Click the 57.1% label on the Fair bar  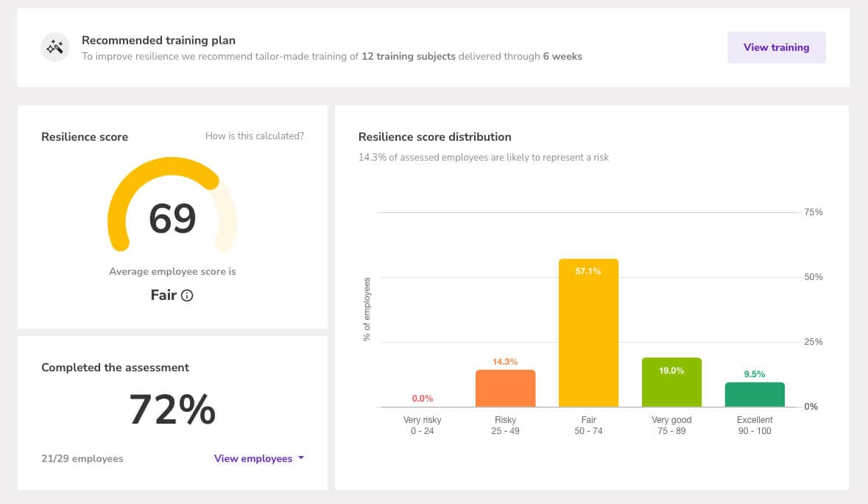588,271
